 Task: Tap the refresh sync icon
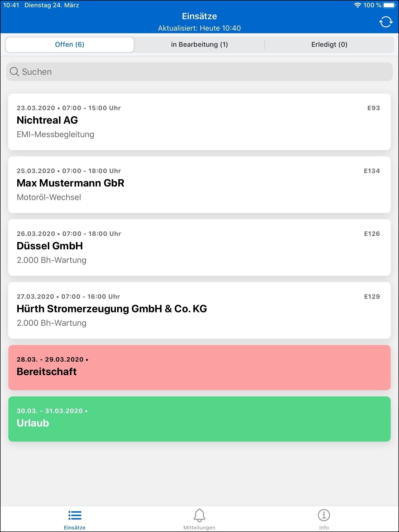tap(386, 22)
